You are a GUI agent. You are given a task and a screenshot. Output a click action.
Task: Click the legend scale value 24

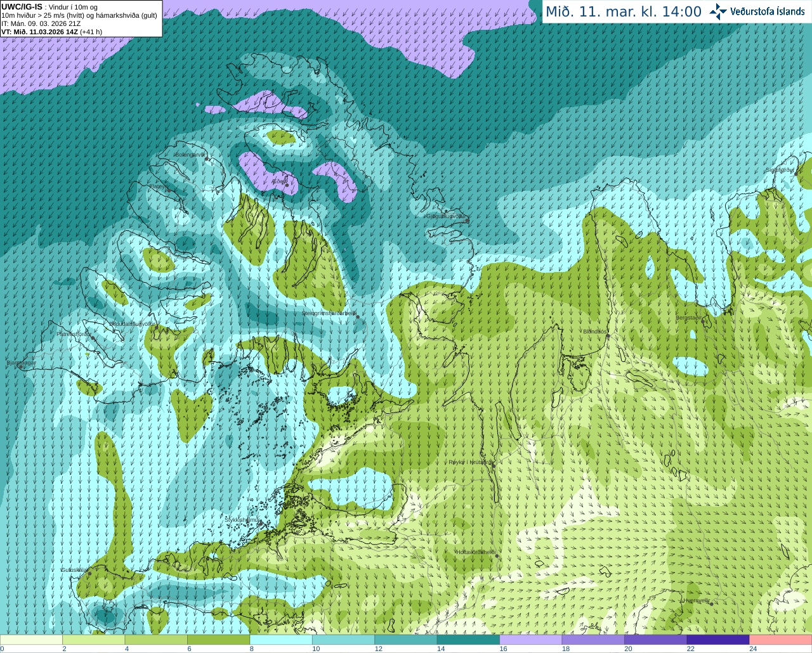[753, 649]
